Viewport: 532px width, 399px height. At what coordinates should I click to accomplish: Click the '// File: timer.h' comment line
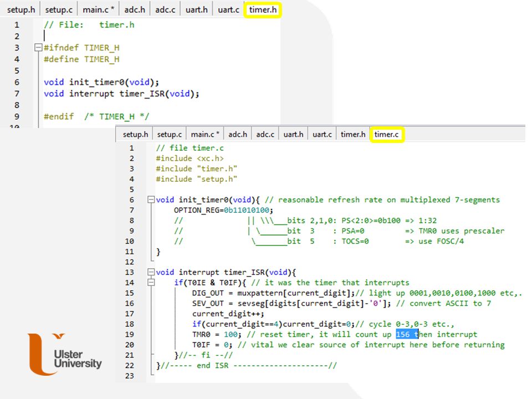pos(89,25)
